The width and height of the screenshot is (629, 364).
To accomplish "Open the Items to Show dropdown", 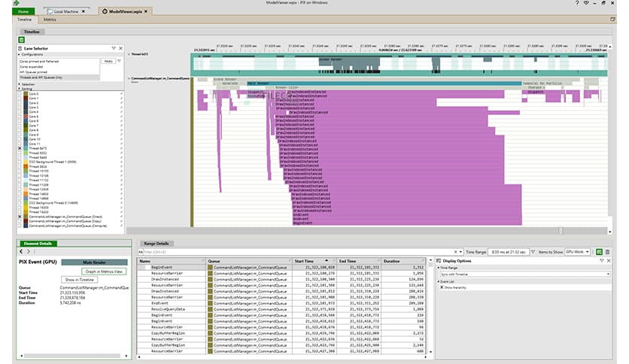I will click(576, 252).
